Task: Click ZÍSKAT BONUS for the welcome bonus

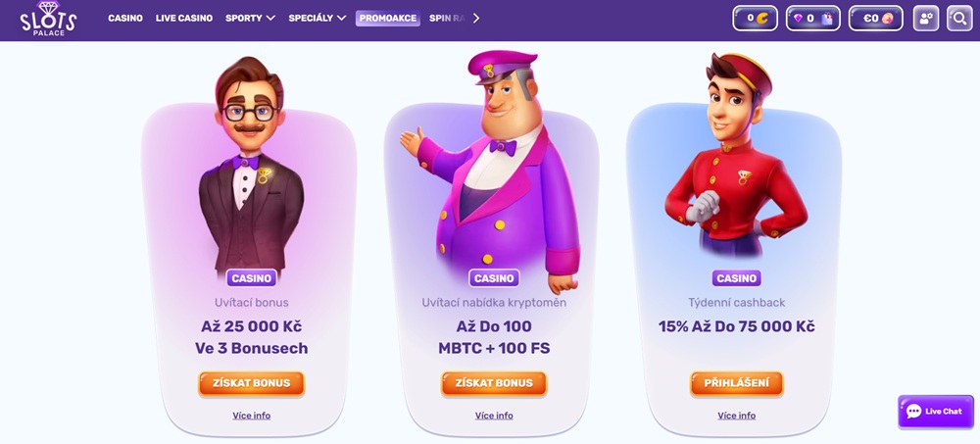Action: click(251, 383)
